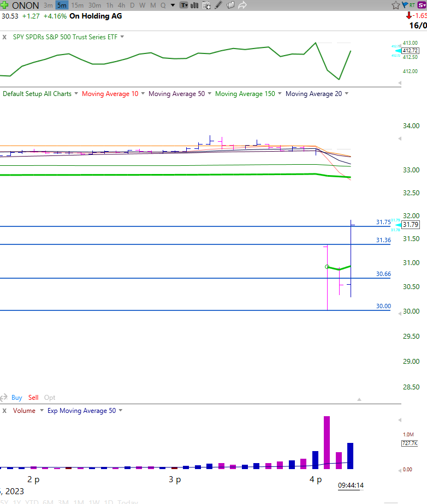
Task: Click the bar chart style icon
Action: (194, 5)
